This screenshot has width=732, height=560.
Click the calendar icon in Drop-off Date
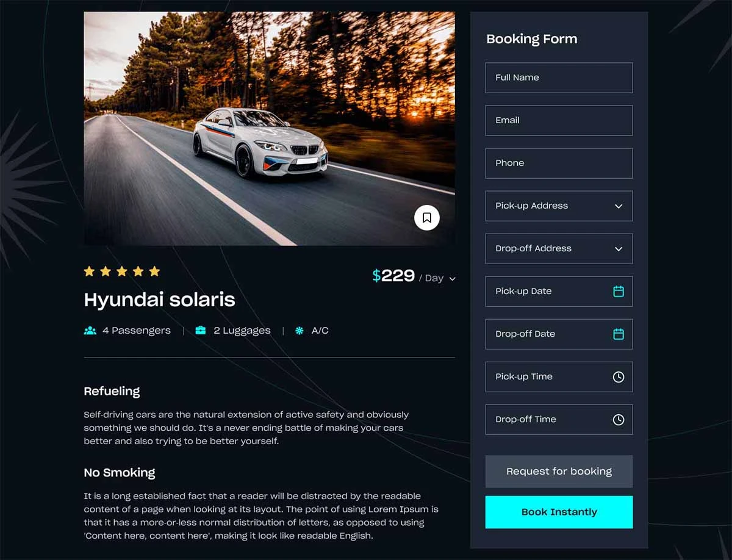point(619,334)
